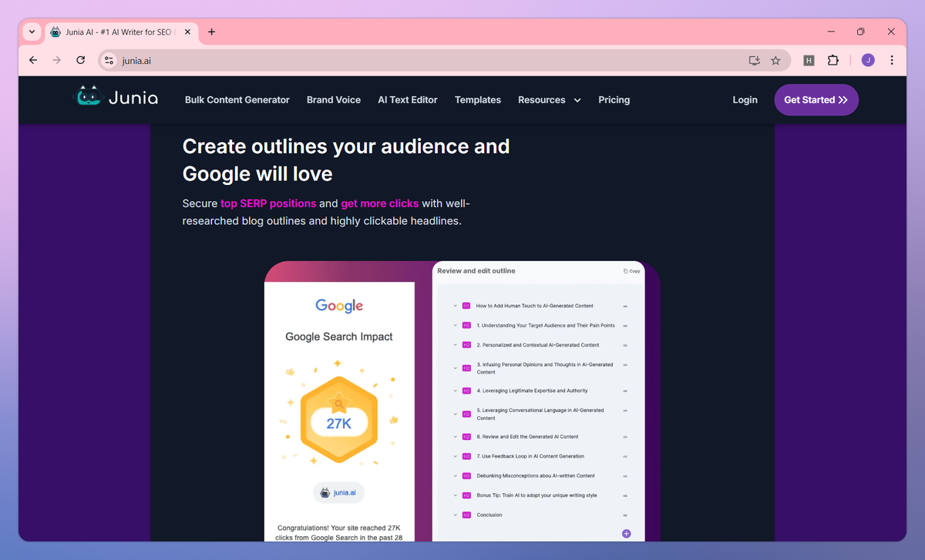
Task: Toggle the chevron on Leveraging Conversational Language
Action: click(455, 414)
